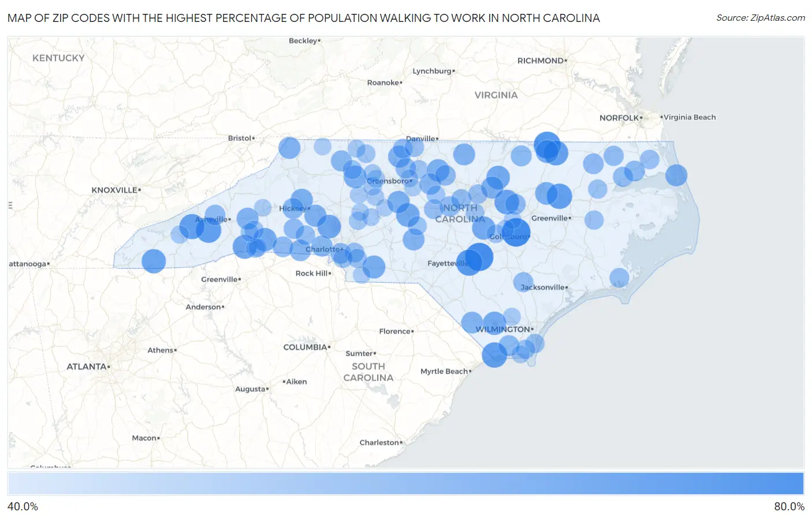Image resolution: width=812 pixels, height=519 pixels.
Task: Click the KENTUCKY state label
Action: (58, 58)
